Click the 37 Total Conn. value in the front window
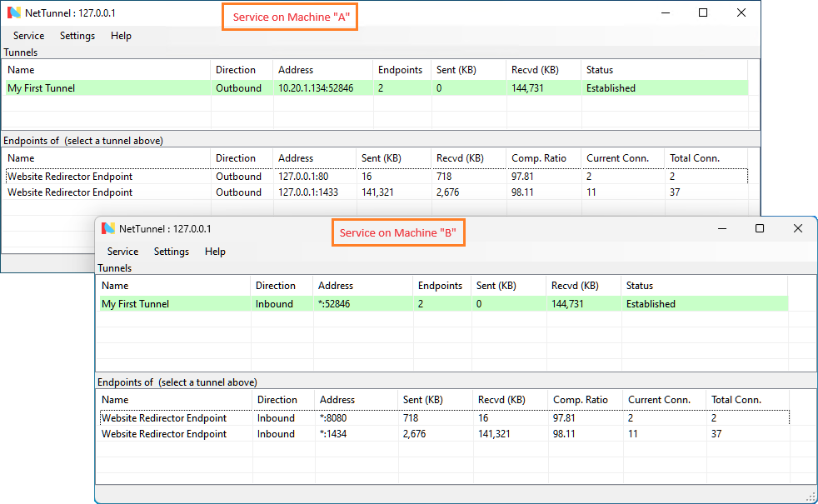 coord(716,434)
